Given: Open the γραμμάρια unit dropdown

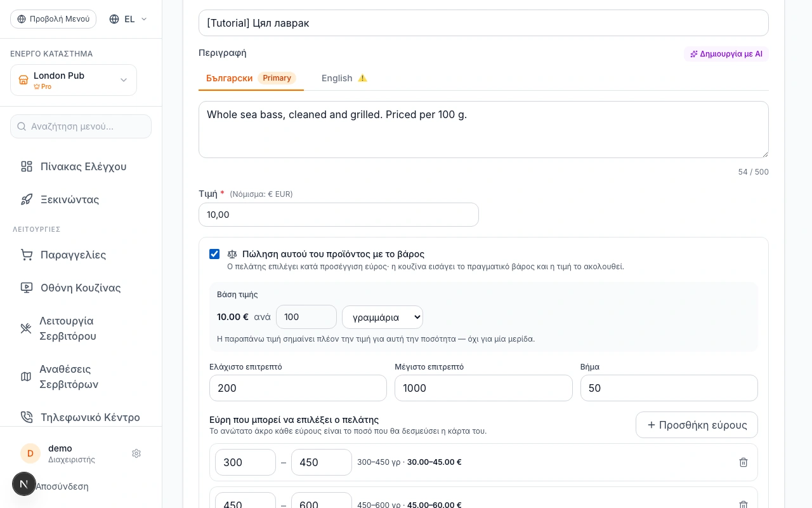Looking at the screenshot, I should point(383,317).
